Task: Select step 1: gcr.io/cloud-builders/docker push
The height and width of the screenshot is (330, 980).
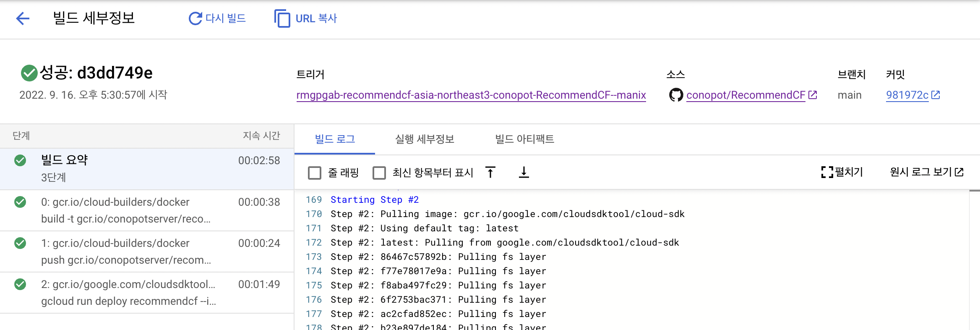Action: [x=147, y=251]
